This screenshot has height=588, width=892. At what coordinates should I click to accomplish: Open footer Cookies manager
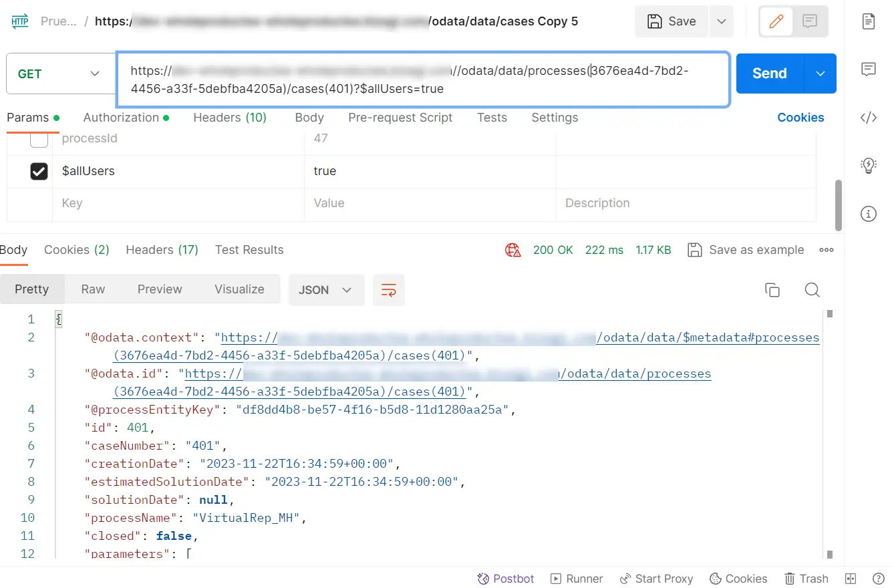[x=738, y=579]
